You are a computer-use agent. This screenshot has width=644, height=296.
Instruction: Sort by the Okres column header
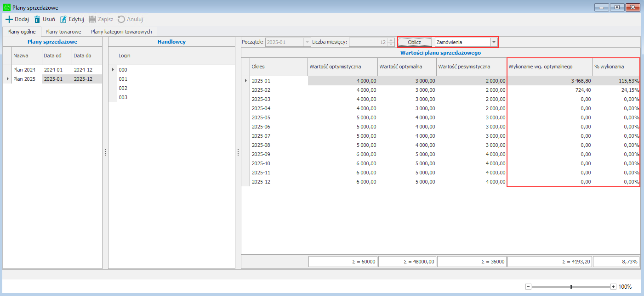(278, 67)
